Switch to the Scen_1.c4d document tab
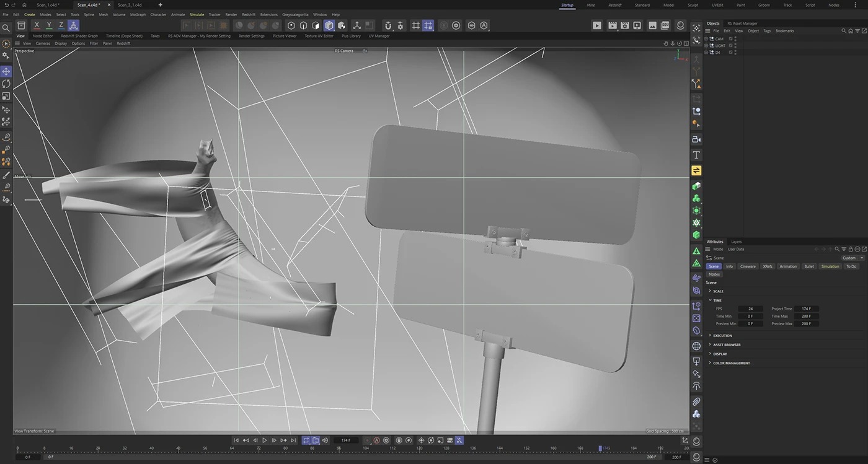Viewport: 868px width, 464px height. point(48,5)
